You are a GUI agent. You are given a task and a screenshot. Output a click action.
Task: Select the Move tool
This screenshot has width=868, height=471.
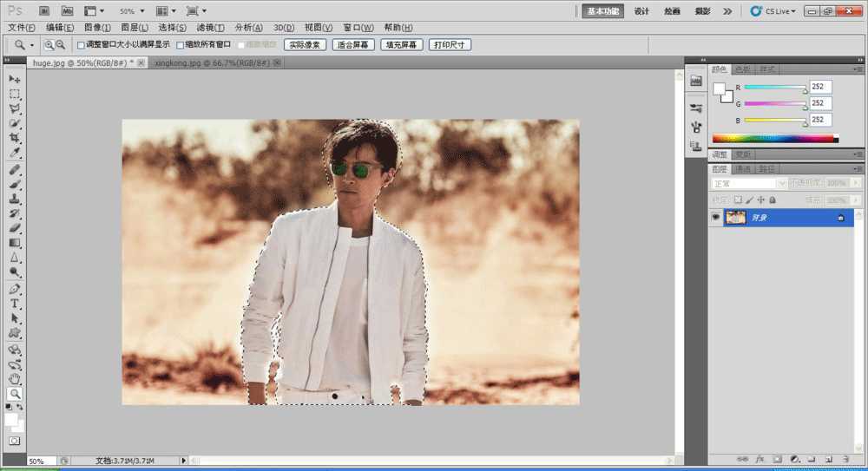point(15,79)
